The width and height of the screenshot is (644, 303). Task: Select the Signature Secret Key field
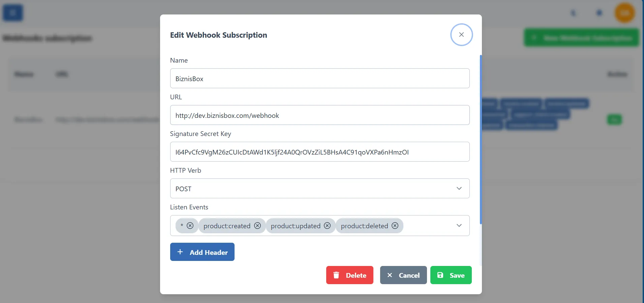[319, 152]
